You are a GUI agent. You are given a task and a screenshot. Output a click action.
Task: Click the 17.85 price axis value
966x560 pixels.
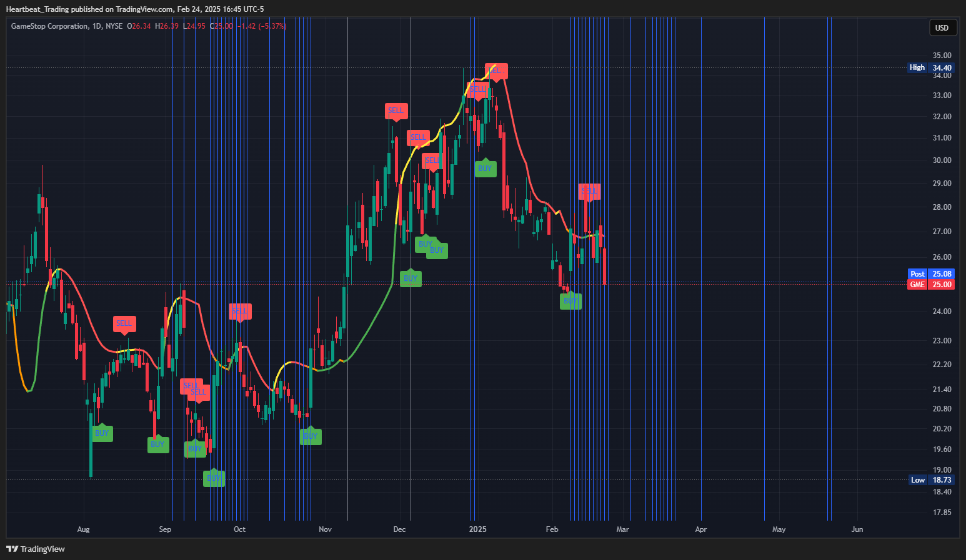click(x=942, y=513)
